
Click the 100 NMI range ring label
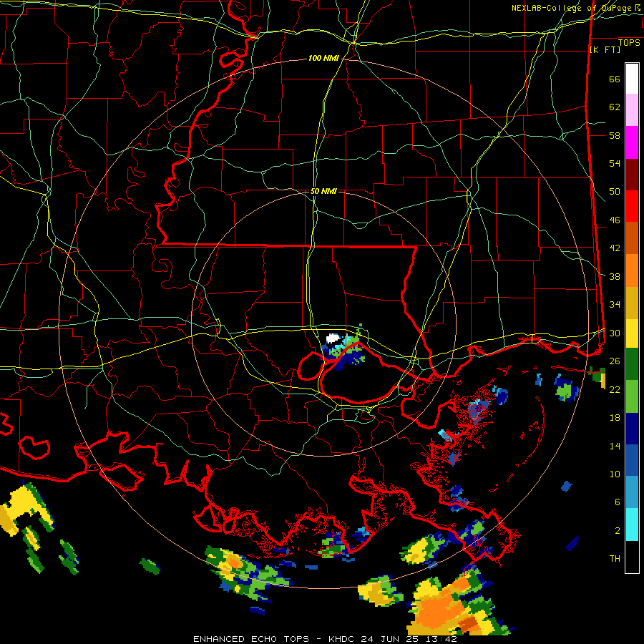(x=323, y=59)
